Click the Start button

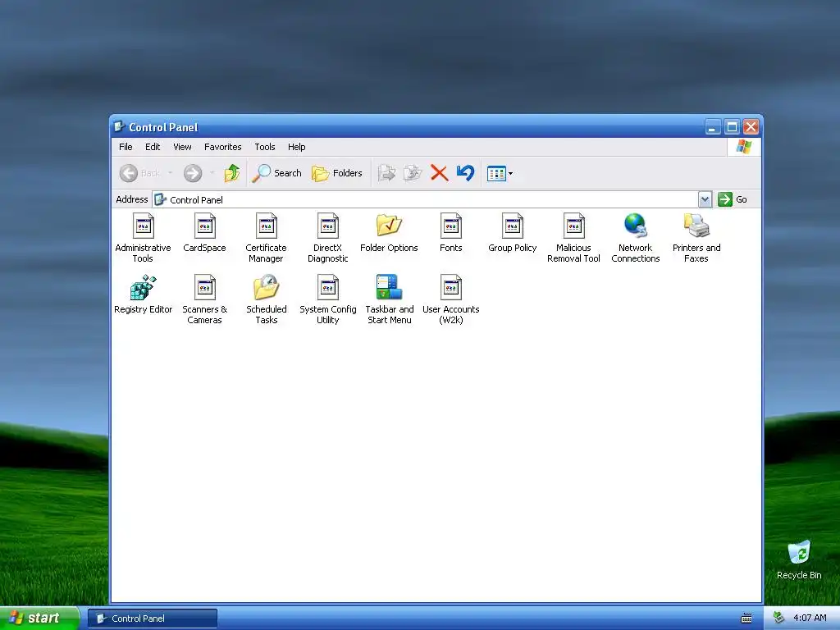click(x=39, y=619)
